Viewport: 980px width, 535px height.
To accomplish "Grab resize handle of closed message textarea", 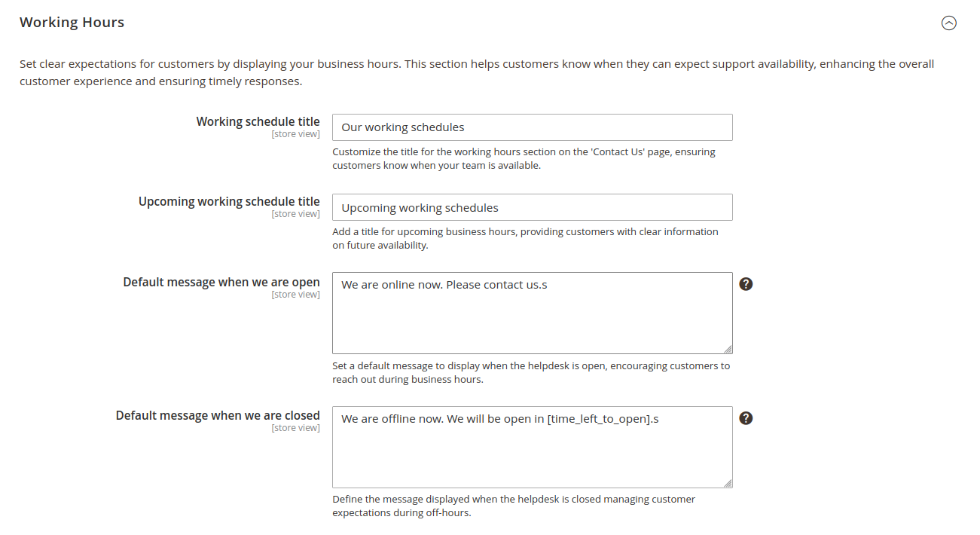I will pyautogui.click(x=728, y=484).
